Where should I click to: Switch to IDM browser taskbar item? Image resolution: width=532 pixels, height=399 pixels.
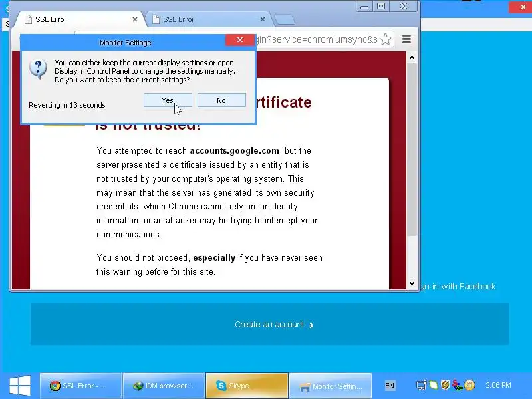pyautogui.click(x=164, y=386)
